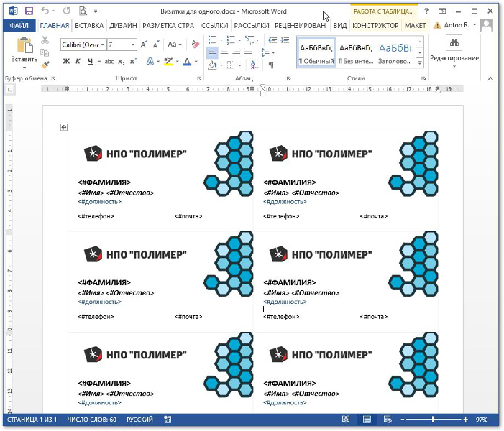The image size is (504, 431).
Task: Click the word count ЧИСЛО СЛОВ: 60
Action: [92, 420]
